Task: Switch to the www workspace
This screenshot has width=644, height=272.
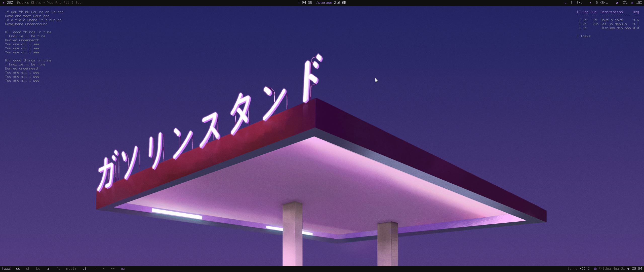Action: (7, 269)
